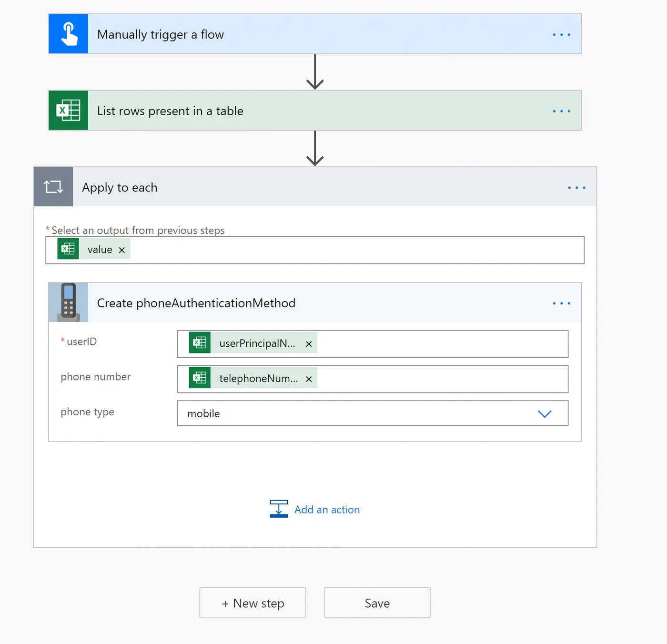Click the Add an action link
The width and height of the screenshot is (667, 644).
327,510
